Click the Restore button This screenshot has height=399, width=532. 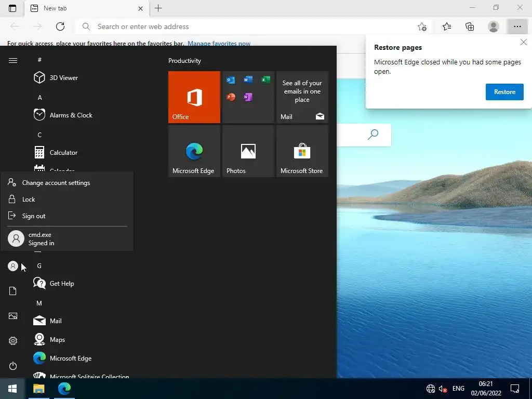tap(504, 92)
